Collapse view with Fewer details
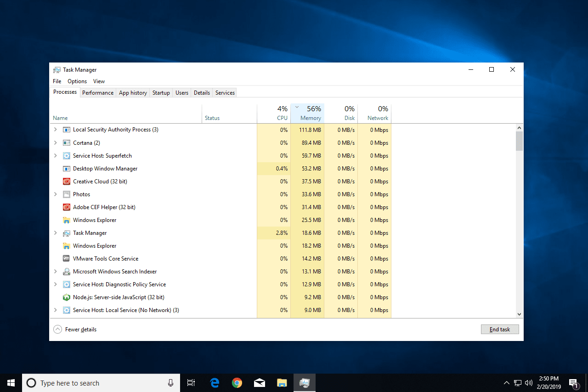 pos(75,329)
